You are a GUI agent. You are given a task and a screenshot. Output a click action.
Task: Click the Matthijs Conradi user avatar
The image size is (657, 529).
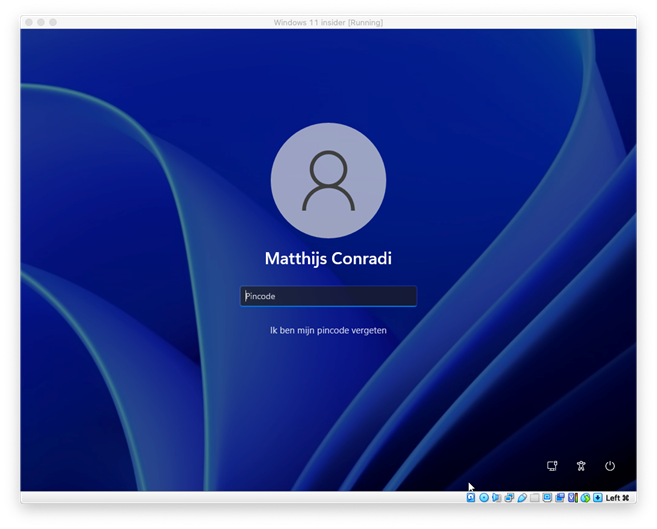point(328,181)
